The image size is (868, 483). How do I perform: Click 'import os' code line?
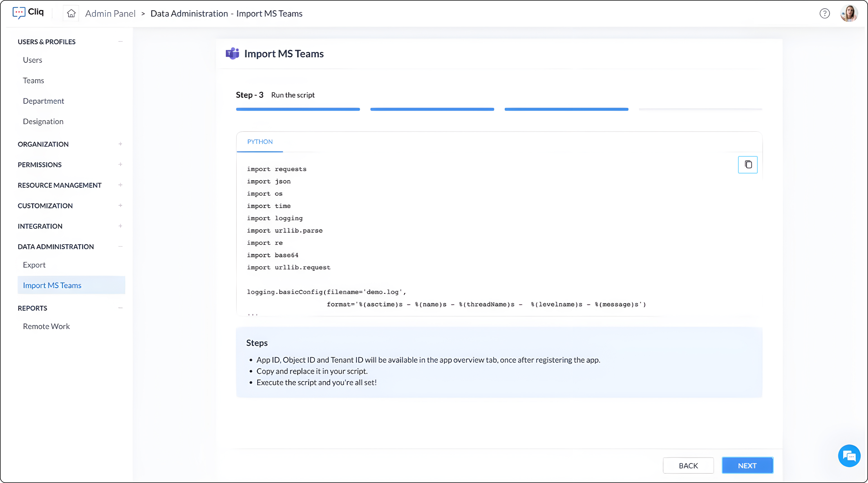265,194
